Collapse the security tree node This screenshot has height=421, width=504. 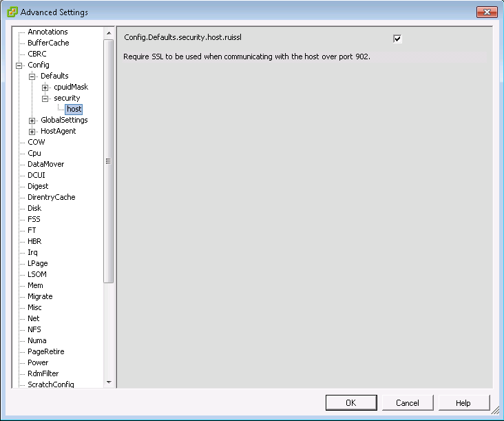45,99
